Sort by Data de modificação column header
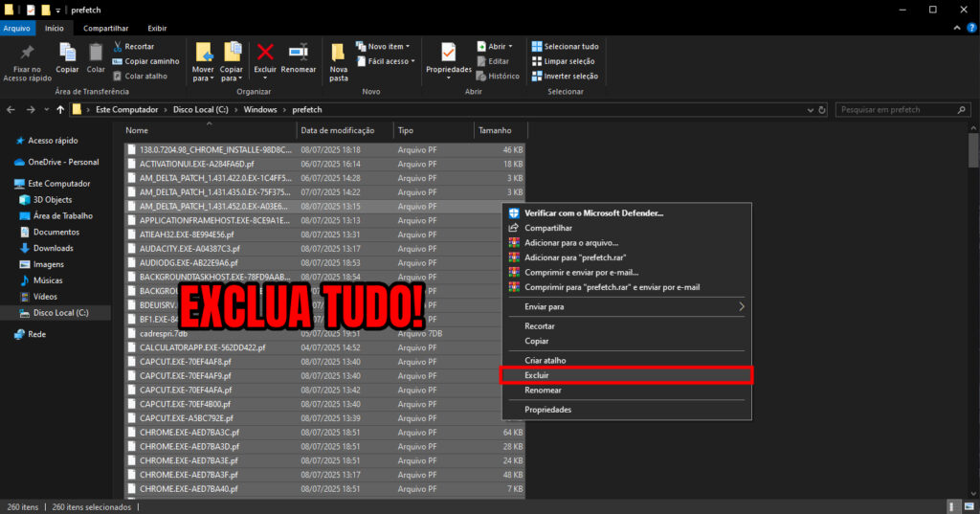The height and width of the screenshot is (514, 980). point(338,130)
